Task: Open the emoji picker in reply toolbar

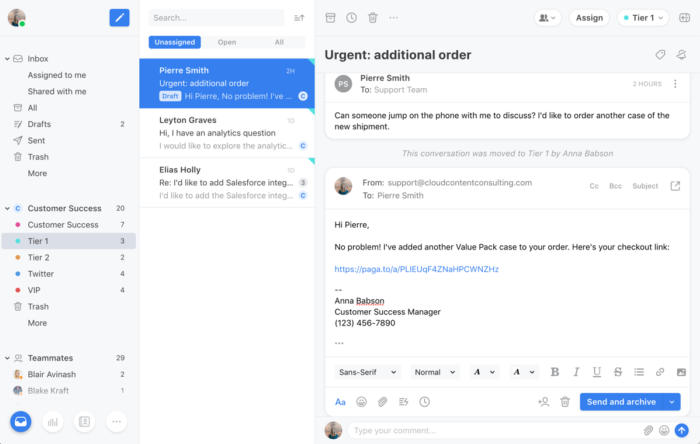Action: pyautogui.click(x=362, y=402)
